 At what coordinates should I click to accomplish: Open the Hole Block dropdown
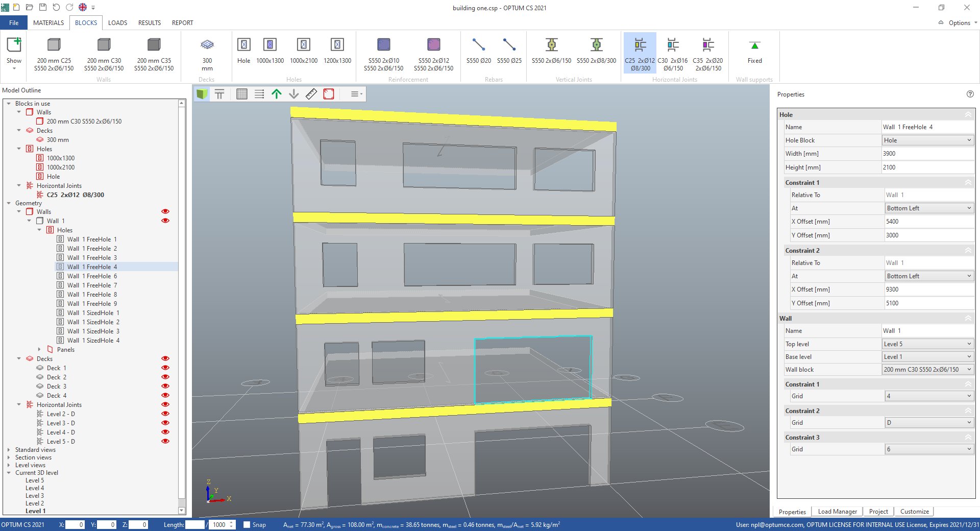pyautogui.click(x=927, y=140)
